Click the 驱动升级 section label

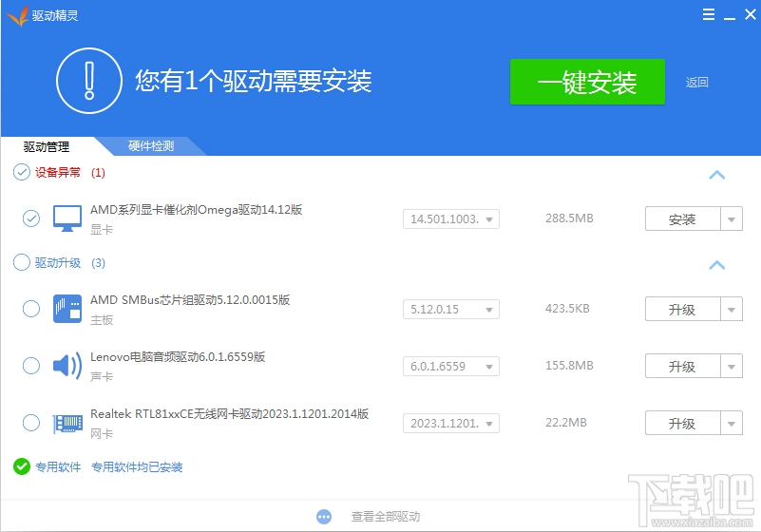click(x=58, y=262)
